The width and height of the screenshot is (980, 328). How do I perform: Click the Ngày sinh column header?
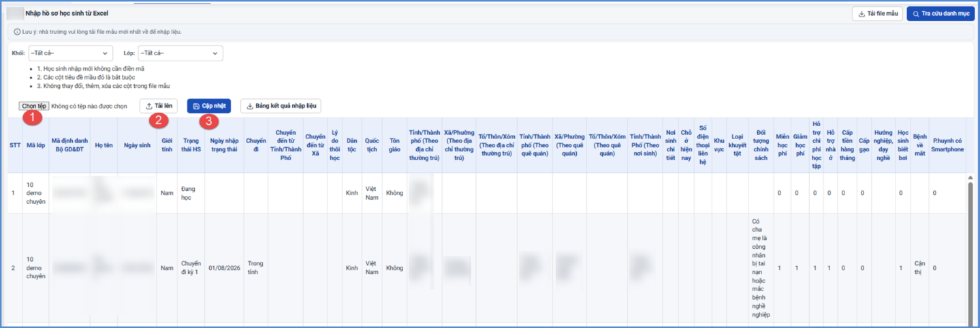[137, 145]
